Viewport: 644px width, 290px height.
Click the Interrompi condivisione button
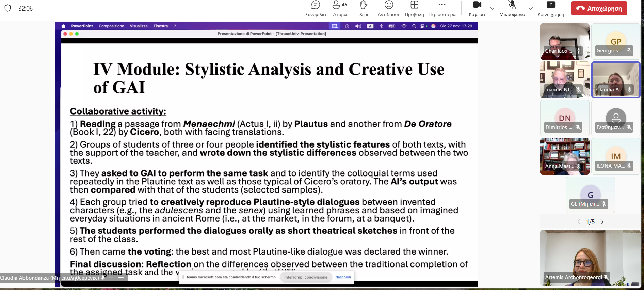[x=306, y=277]
